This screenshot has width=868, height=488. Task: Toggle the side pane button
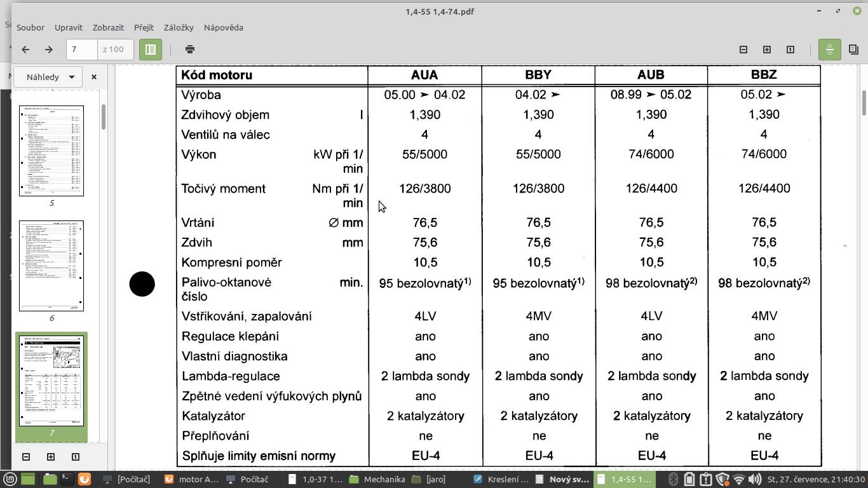[x=151, y=50]
